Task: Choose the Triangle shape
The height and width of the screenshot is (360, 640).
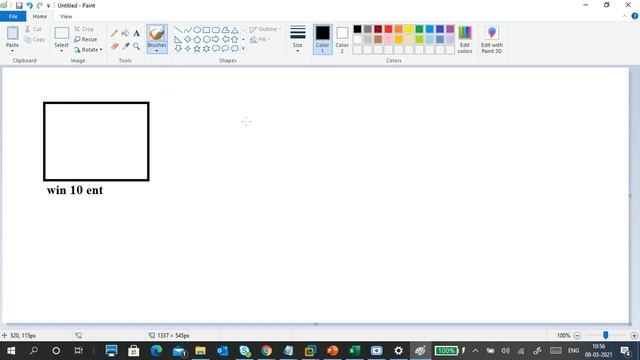Action: pos(235,30)
